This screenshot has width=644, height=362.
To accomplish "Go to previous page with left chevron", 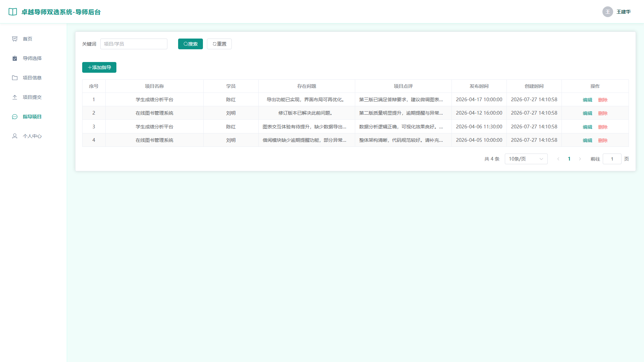I will coord(558,159).
